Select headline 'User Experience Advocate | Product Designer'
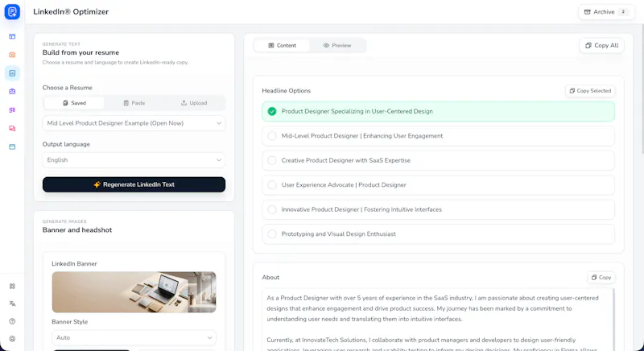Image resolution: width=644 pixels, height=351 pixels. coord(438,184)
